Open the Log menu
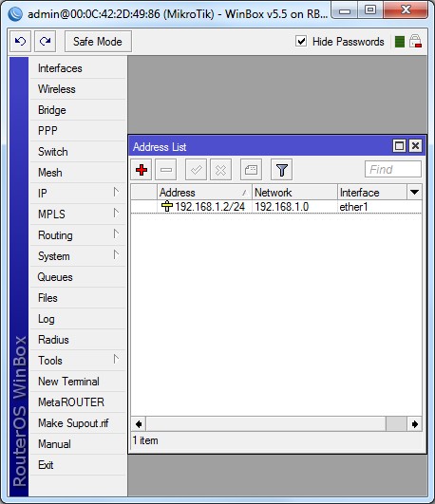The height and width of the screenshot is (504, 435). coord(78,319)
